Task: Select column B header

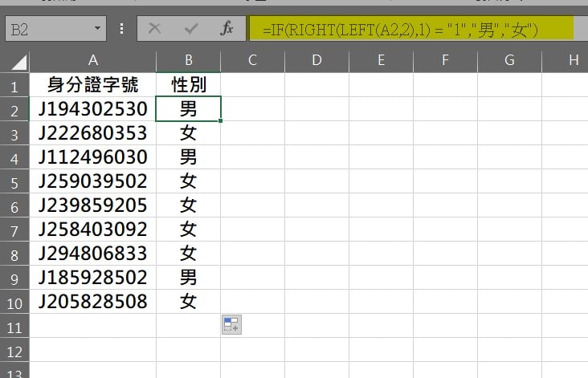Action: tap(188, 60)
